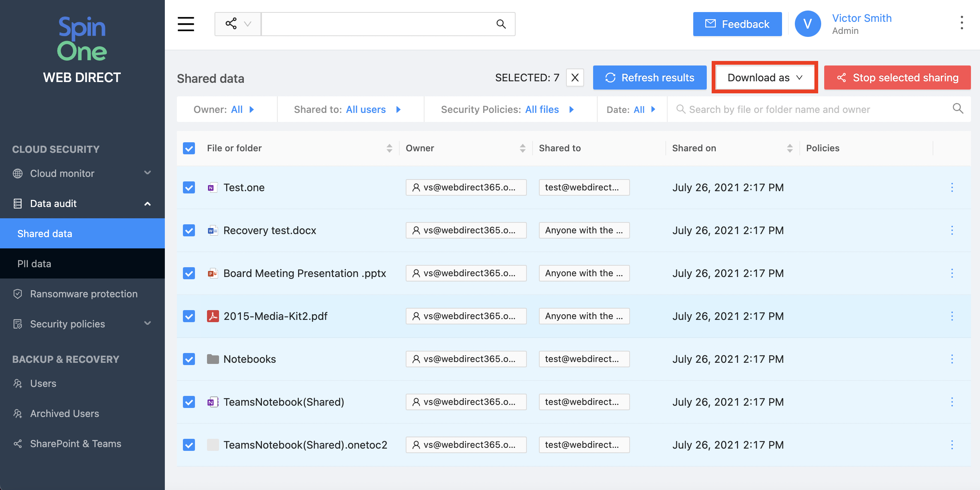Clear selection with the X icon
This screenshot has height=490, width=980.
click(574, 78)
